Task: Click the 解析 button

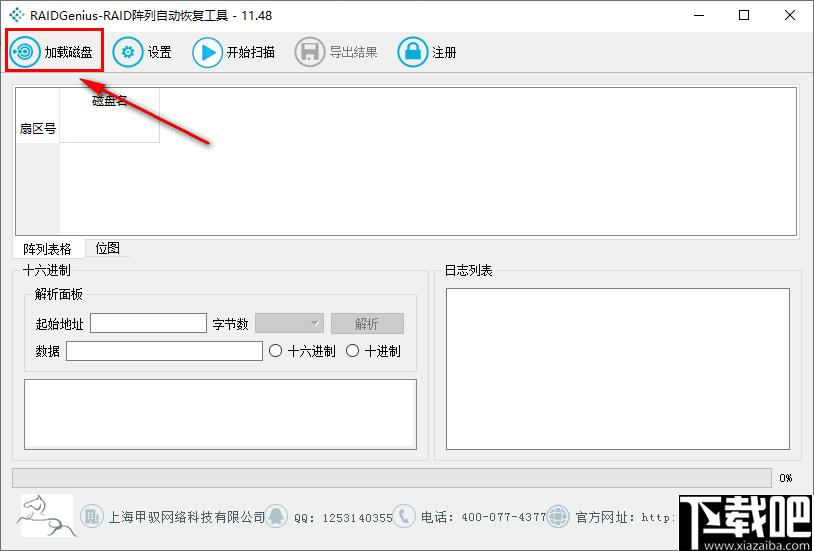Action: click(x=367, y=323)
